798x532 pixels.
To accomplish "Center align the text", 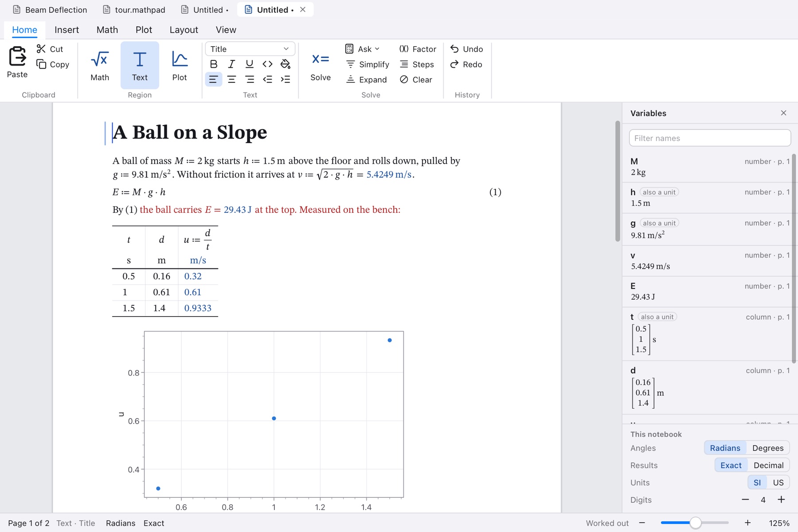I will pos(231,79).
